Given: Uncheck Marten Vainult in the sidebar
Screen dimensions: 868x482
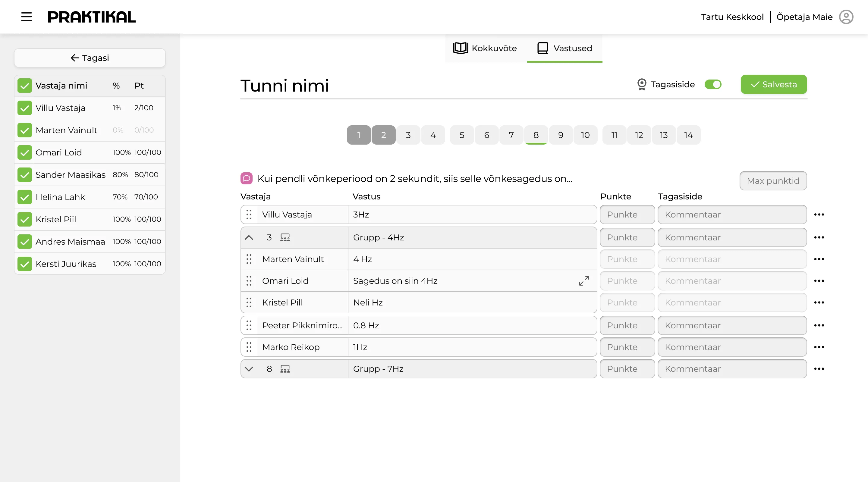Looking at the screenshot, I should click(x=25, y=130).
